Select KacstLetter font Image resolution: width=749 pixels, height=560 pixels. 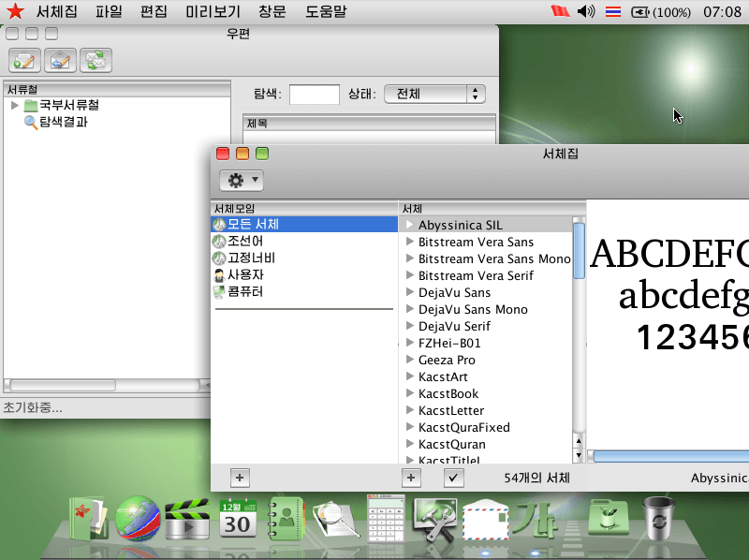pos(451,410)
